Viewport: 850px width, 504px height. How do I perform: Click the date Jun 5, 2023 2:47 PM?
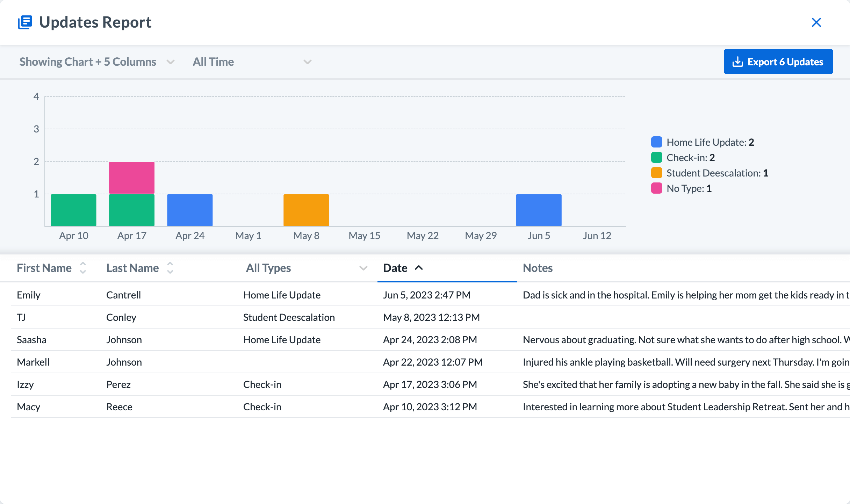click(x=427, y=295)
